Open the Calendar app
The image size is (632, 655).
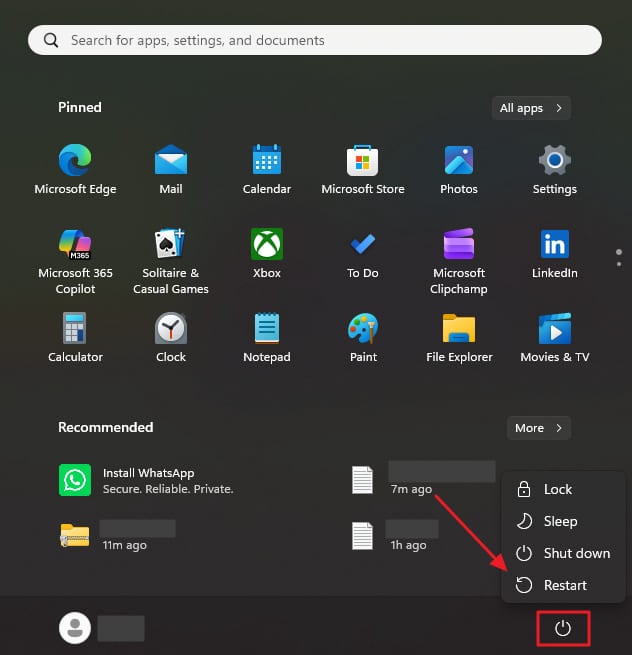[267, 170]
